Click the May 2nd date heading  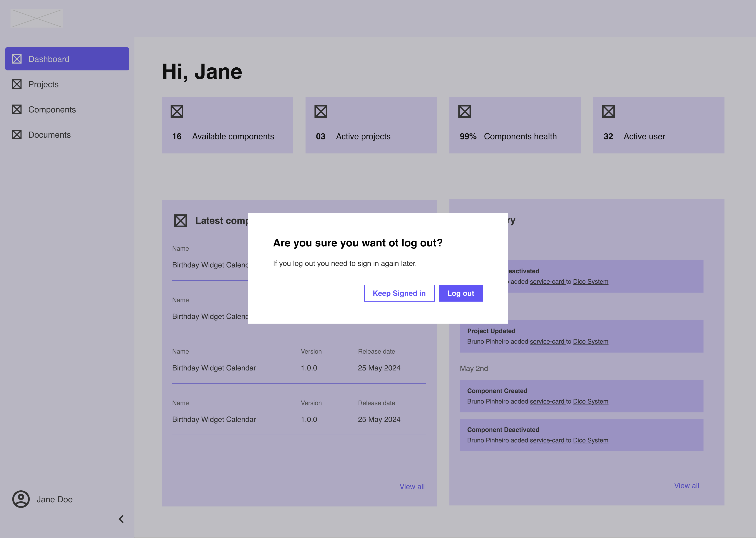474,368
